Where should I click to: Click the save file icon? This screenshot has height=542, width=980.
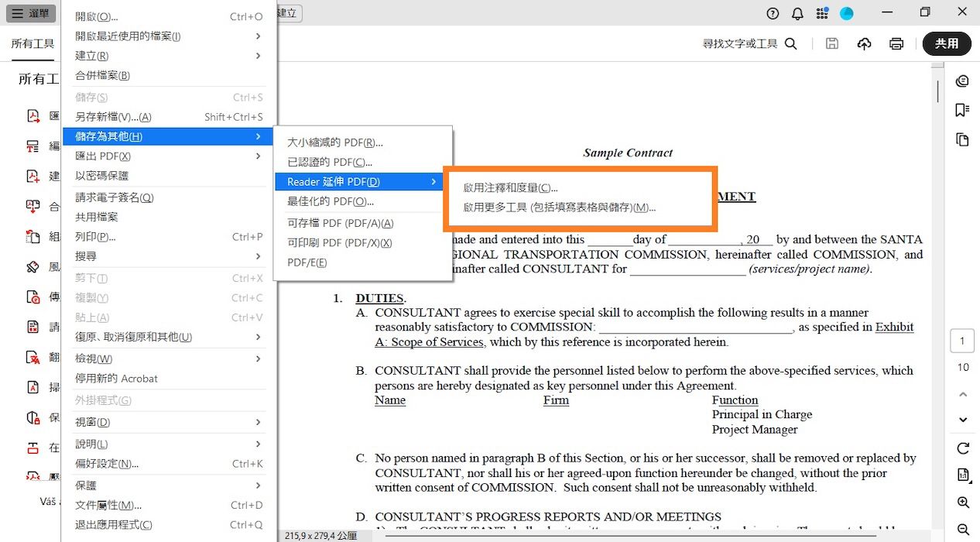pyautogui.click(x=831, y=43)
